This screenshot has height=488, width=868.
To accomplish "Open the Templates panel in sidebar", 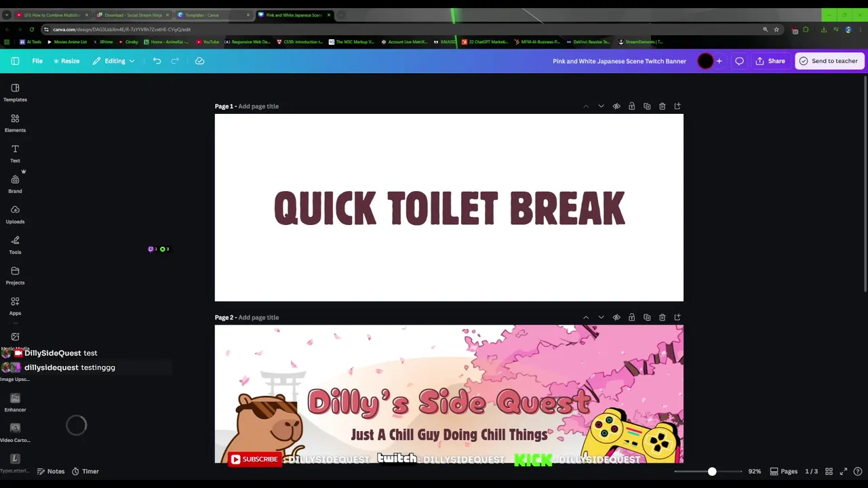I will pos(15,93).
